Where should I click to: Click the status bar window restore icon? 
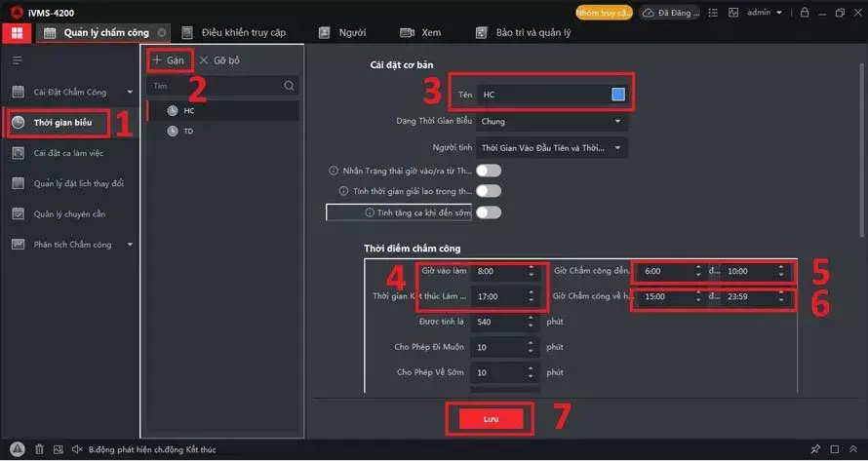point(835,449)
